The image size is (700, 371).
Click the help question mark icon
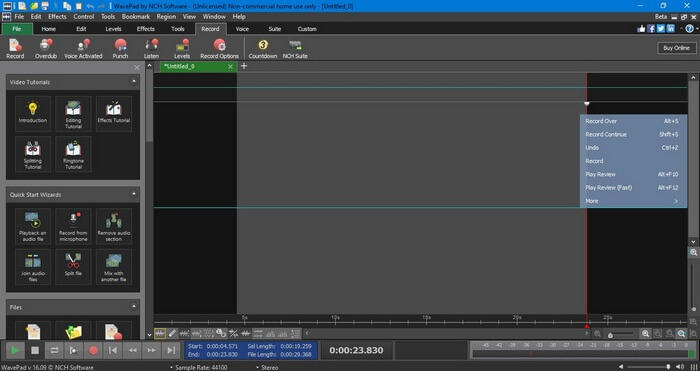pyautogui.click(x=689, y=29)
